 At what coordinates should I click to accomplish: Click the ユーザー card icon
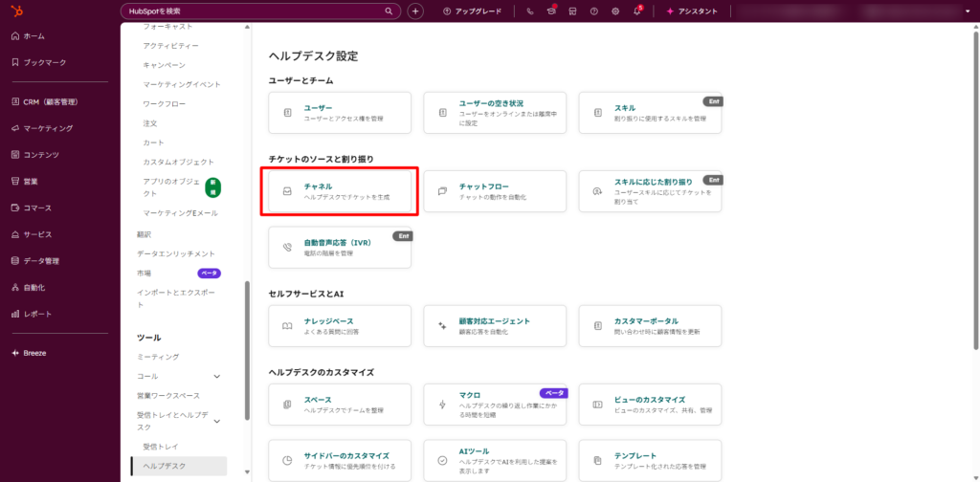click(x=287, y=113)
